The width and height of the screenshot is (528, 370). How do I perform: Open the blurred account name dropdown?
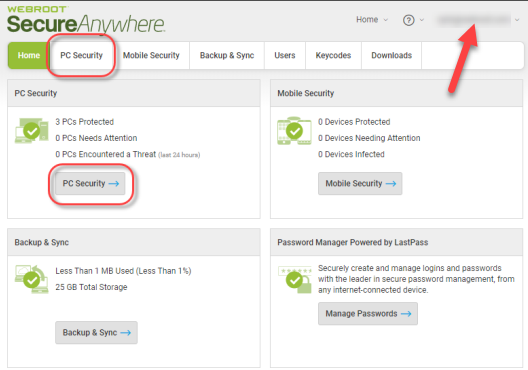pyautogui.click(x=474, y=20)
